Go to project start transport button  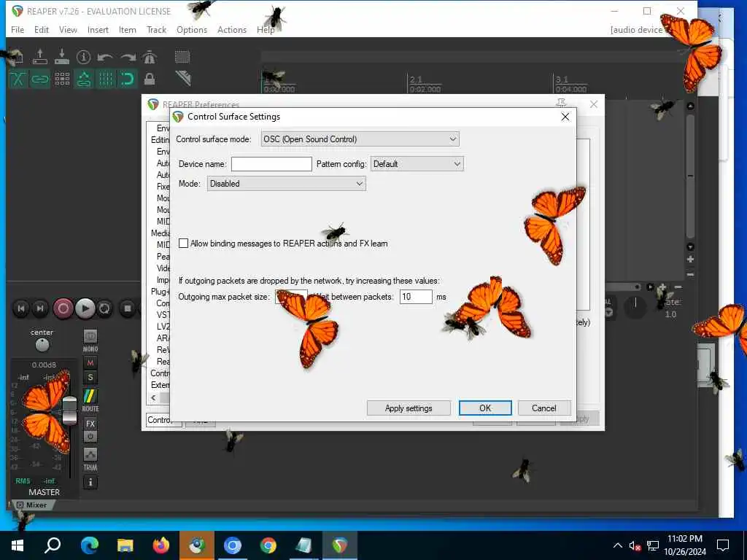point(21,308)
